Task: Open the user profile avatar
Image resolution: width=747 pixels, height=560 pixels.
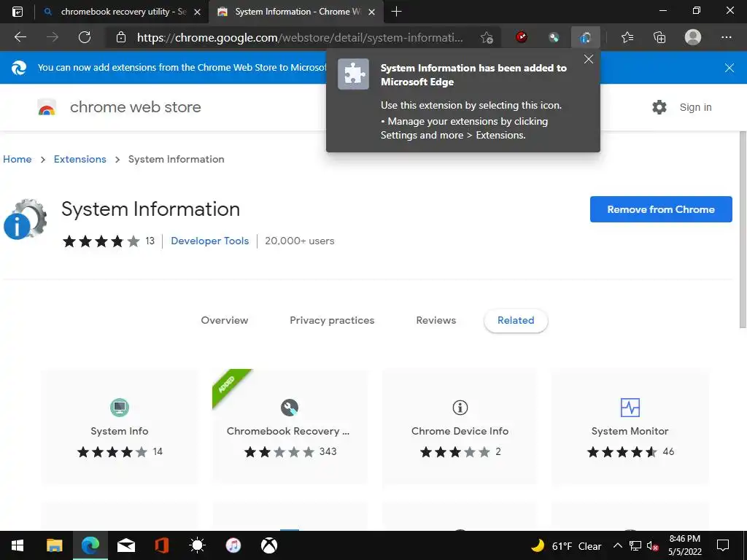Action: [693, 37]
